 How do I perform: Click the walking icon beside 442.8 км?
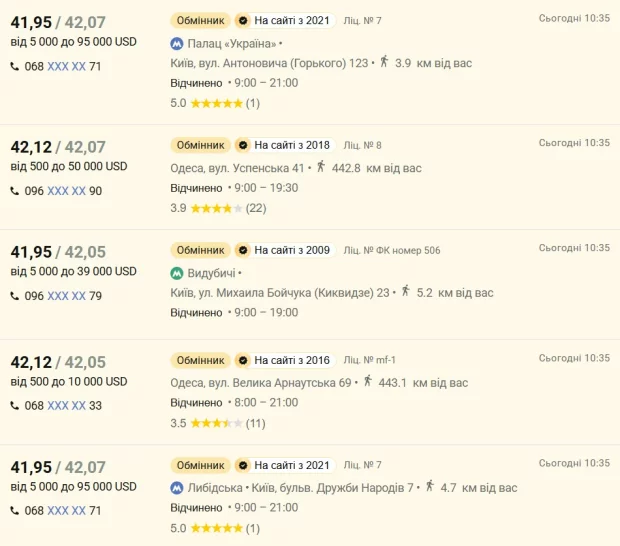[x=321, y=167]
